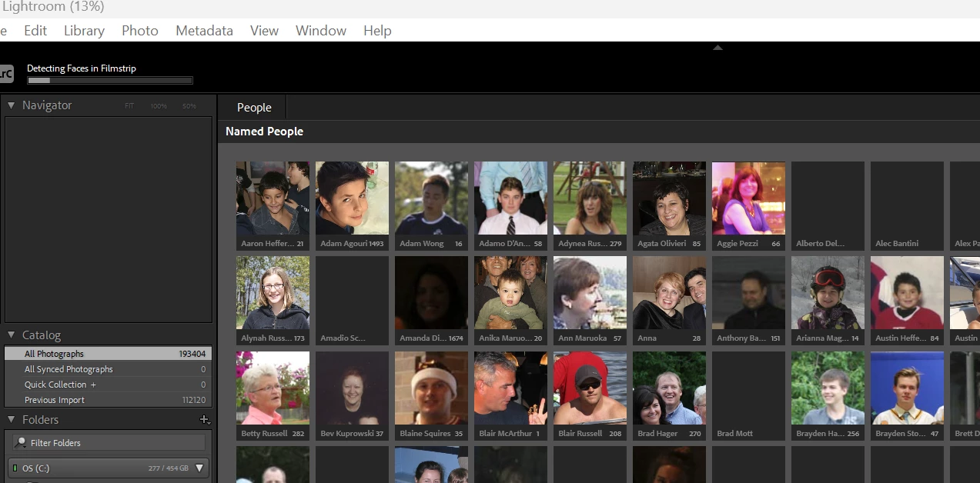Image resolution: width=980 pixels, height=483 pixels.
Task: Click the Brad Hager name label
Action: point(657,434)
